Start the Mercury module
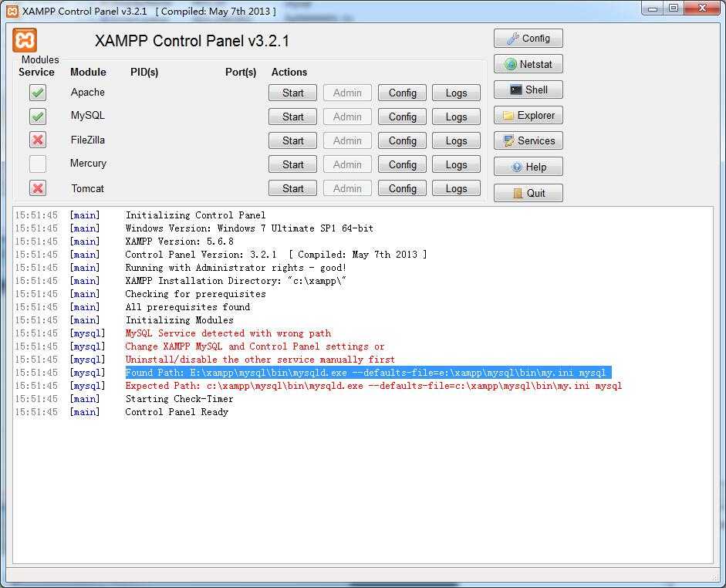This screenshot has width=726, height=588. coord(292,165)
